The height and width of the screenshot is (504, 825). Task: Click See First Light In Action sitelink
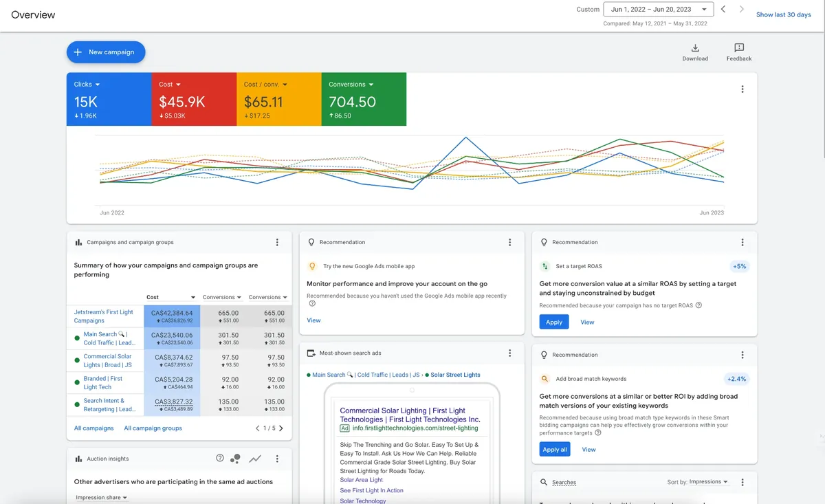click(x=372, y=490)
